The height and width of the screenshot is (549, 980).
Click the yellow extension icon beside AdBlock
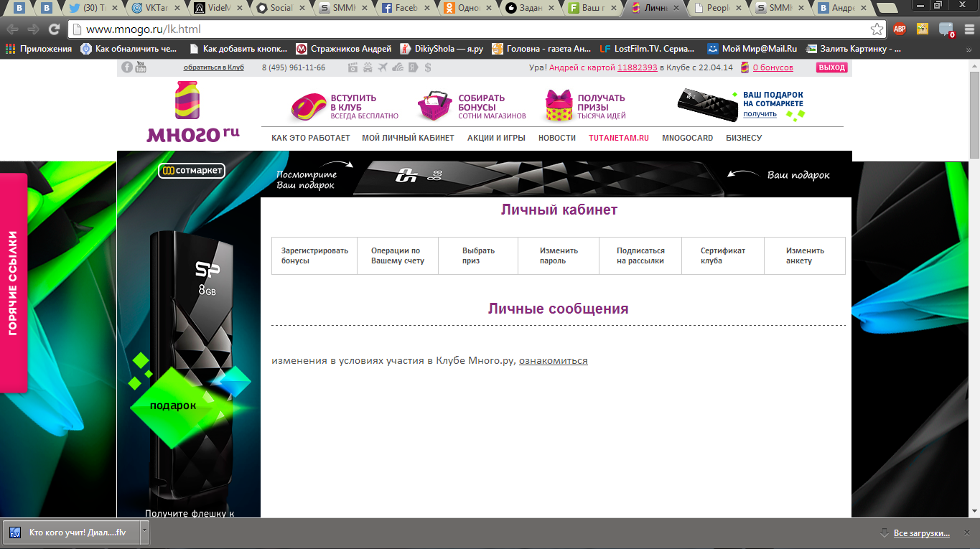923,29
